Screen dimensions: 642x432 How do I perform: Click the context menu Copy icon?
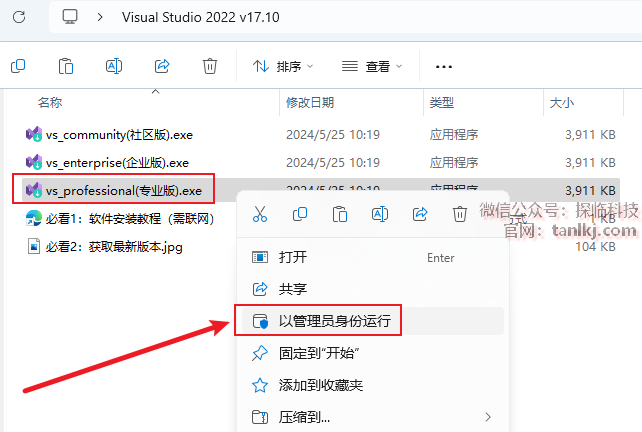[x=300, y=214]
